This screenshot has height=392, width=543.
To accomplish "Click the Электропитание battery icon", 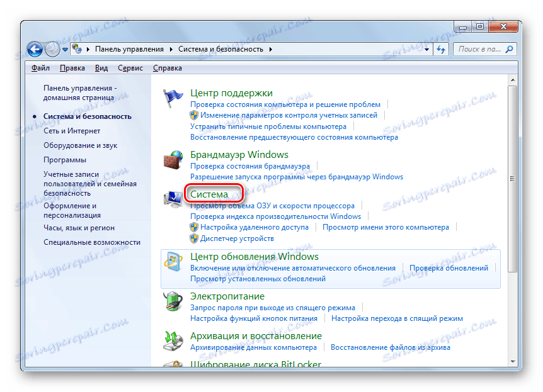I will click(173, 301).
